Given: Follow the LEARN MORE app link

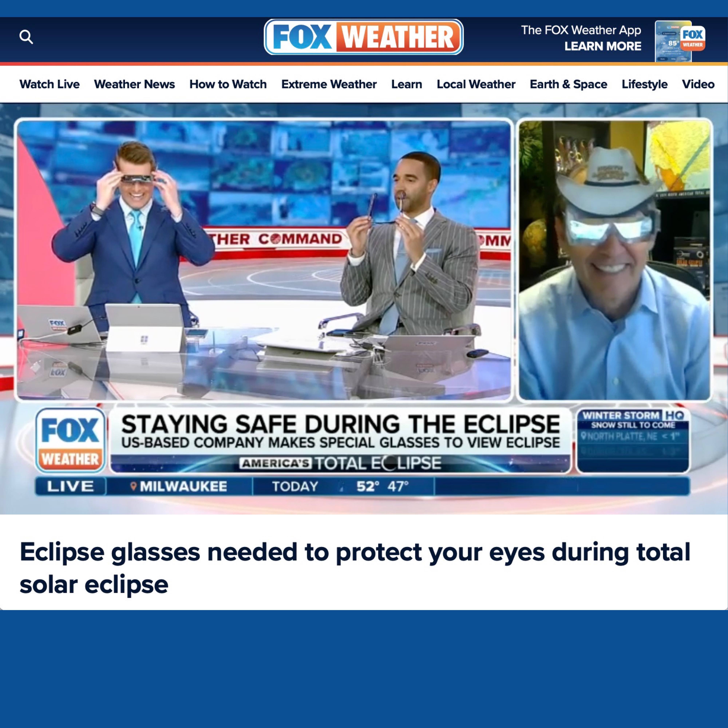Looking at the screenshot, I should click(603, 46).
